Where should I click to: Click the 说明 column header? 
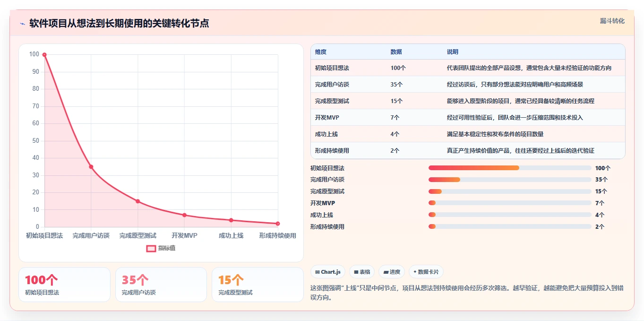(x=453, y=52)
